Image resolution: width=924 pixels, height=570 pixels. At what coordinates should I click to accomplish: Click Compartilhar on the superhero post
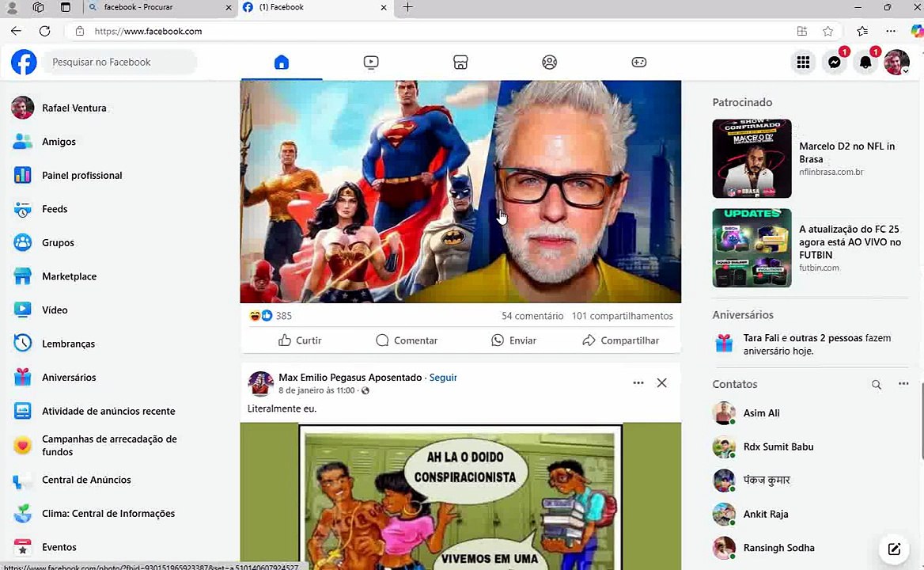(620, 340)
